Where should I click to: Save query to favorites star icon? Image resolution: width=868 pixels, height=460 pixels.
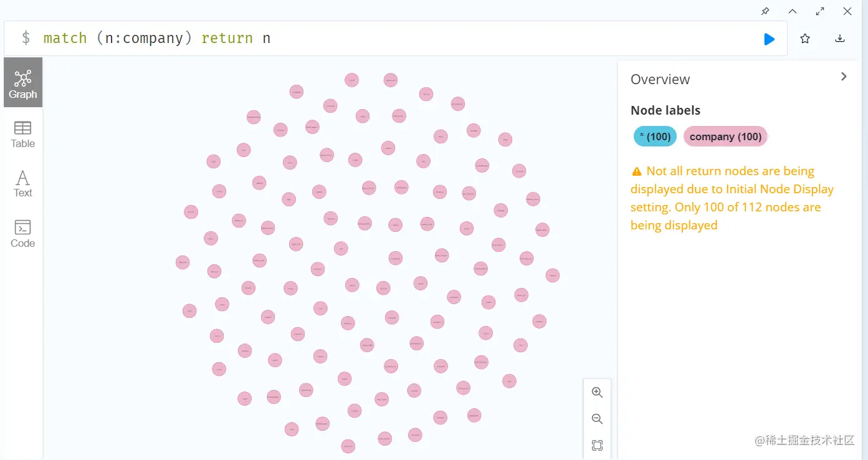[805, 39]
